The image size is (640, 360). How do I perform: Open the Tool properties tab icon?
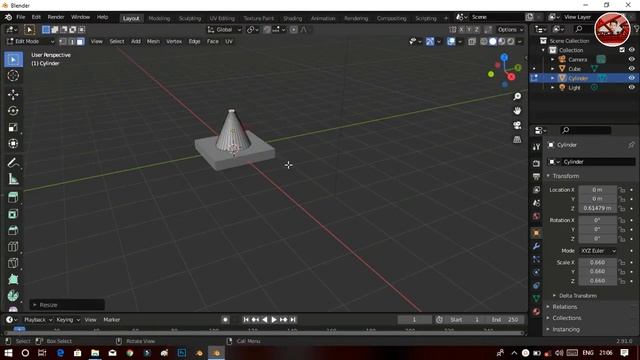[x=536, y=147]
